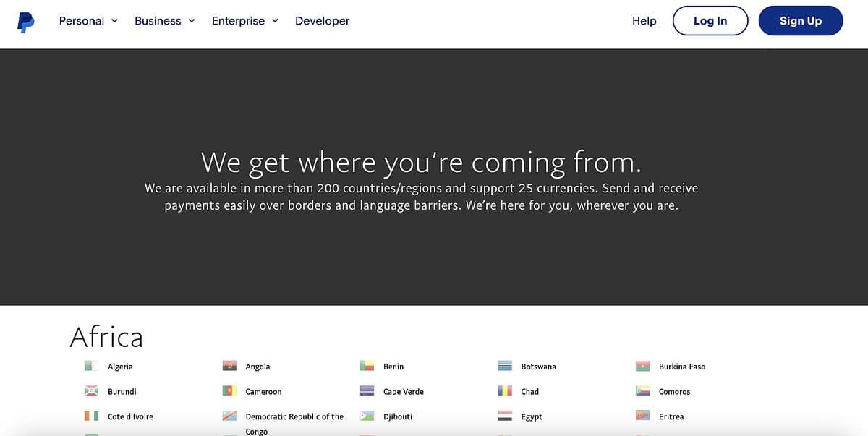Click the Africa section heading
This screenshot has width=868, height=436.
click(x=106, y=337)
